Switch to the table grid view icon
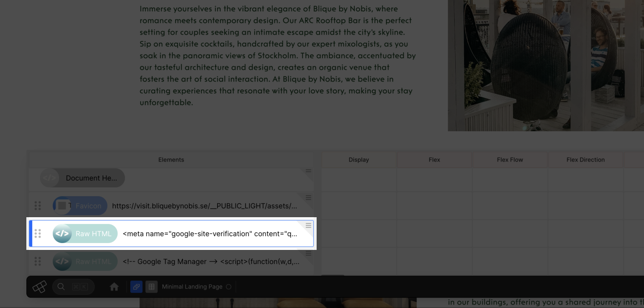 coord(152,287)
